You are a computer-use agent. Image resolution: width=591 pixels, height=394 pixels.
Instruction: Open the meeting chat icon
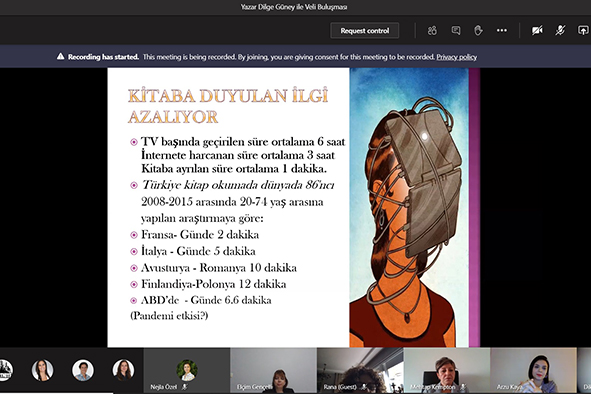(456, 31)
